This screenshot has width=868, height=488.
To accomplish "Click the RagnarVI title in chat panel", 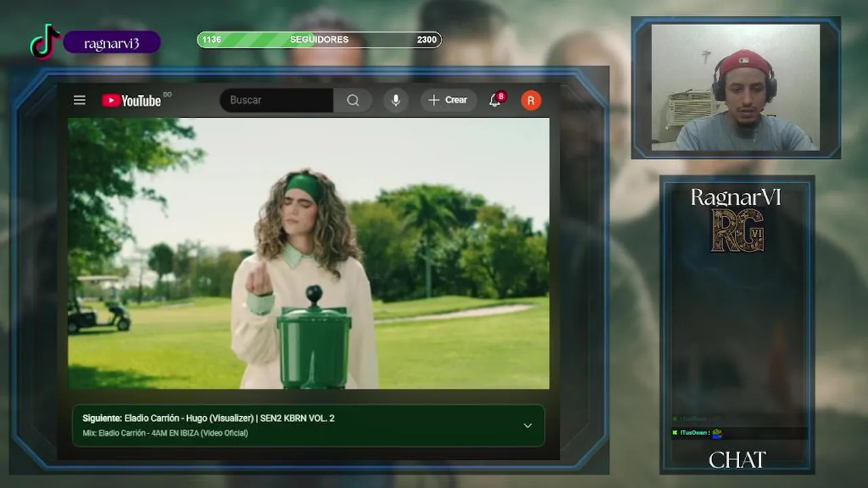I will pyautogui.click(x=736, y=197).
